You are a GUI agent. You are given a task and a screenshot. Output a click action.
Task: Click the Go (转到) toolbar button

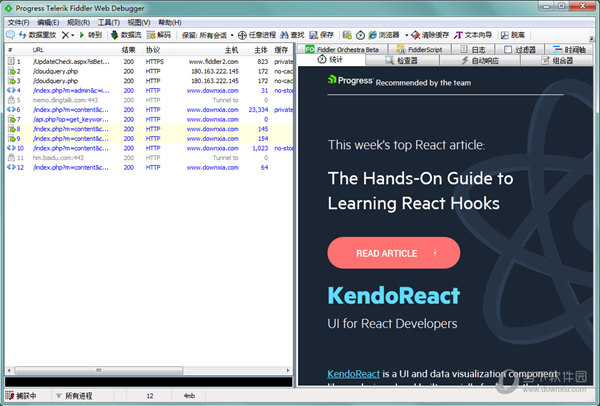pyautogui.click(x=91, y=35)
